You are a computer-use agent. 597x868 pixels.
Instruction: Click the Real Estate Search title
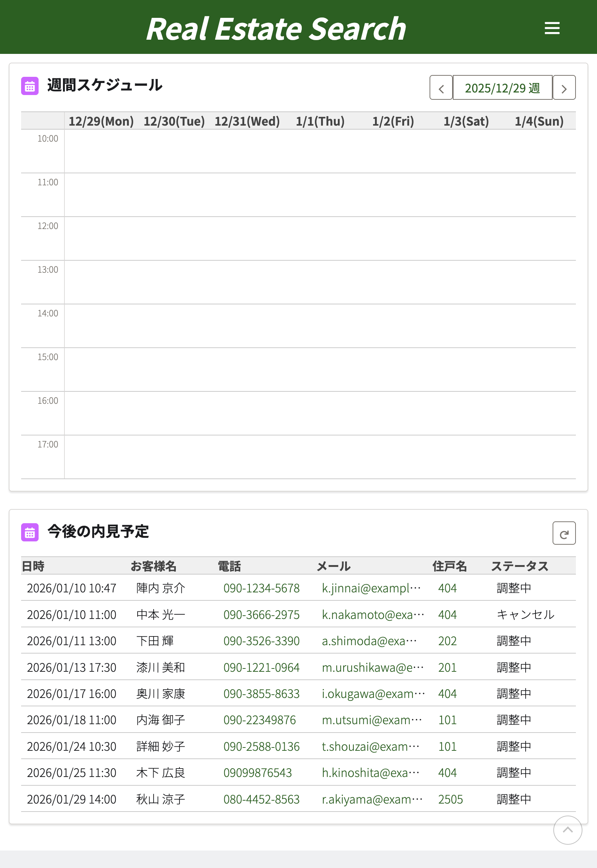pyautogui.click(x=276, y=29)
